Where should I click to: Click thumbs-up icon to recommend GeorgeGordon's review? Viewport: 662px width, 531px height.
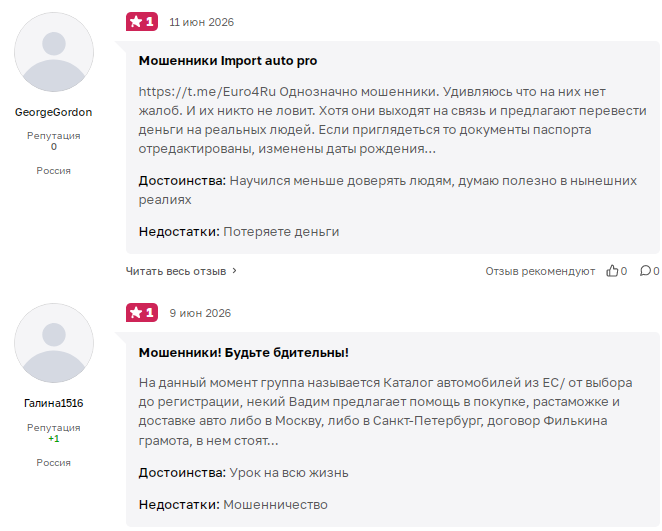tap(612, 271)
